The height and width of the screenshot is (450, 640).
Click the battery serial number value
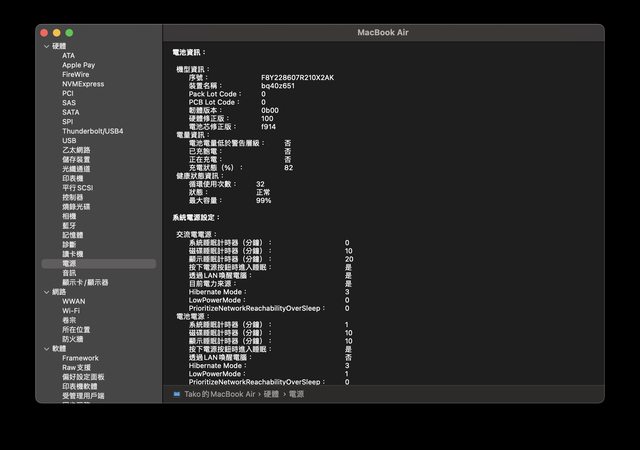coord(297,76)
